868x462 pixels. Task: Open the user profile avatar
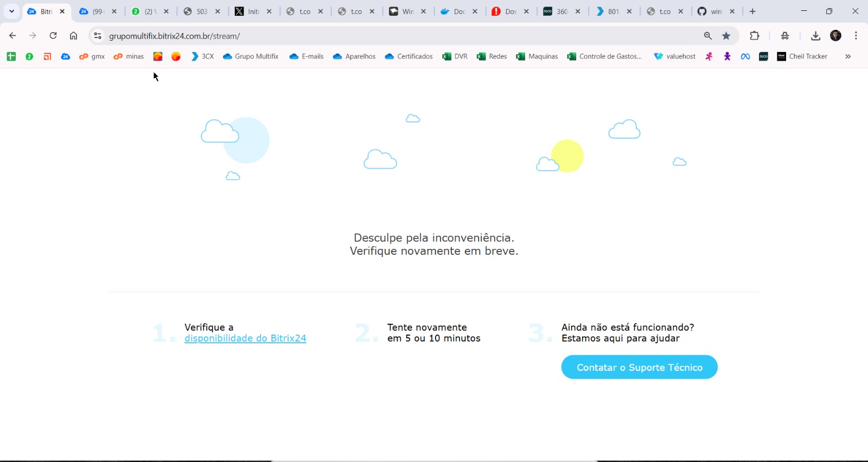pos(835,36)
